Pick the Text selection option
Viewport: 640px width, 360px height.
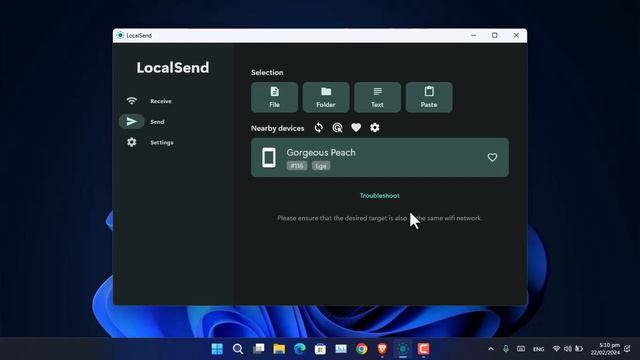click(377, 97)
